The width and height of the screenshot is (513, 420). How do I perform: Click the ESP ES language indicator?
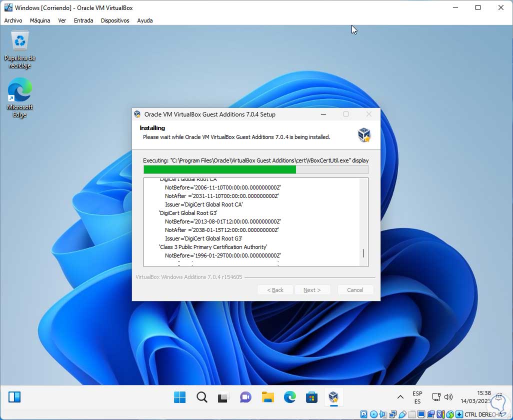pyautogui.click(x=417, y=397)
